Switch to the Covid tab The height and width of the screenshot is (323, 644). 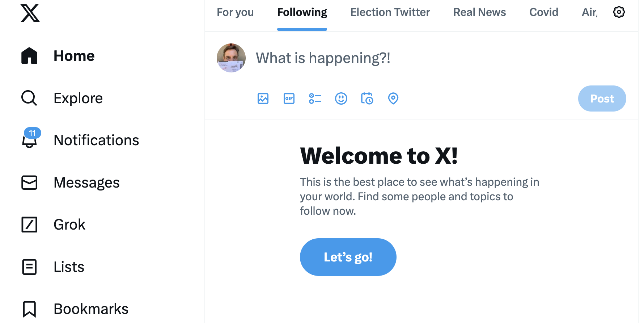point(543,12)
